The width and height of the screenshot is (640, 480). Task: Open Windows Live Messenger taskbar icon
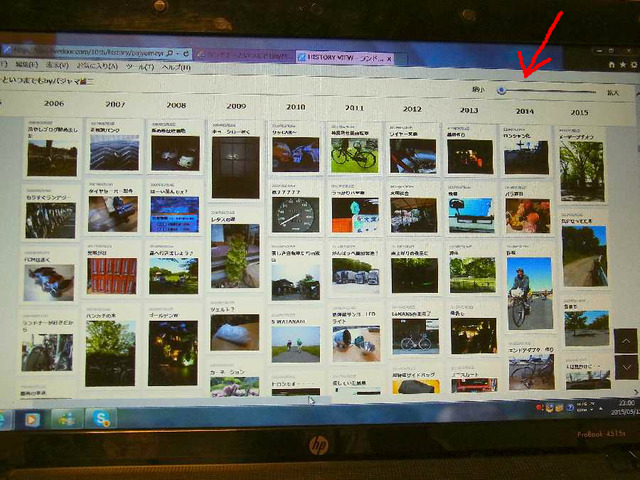coord(66,420)
